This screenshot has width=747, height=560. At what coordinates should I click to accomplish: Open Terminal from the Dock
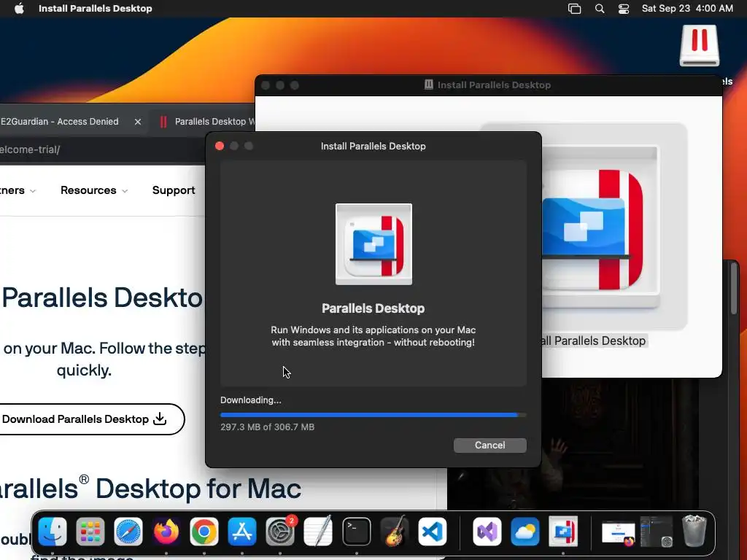[356, 532]
